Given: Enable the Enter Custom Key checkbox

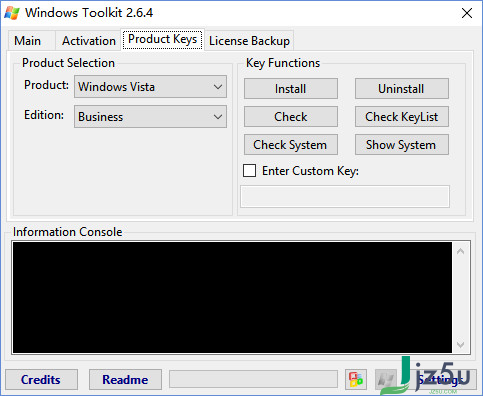Looking at the screenshot, I should coord(249,170).
